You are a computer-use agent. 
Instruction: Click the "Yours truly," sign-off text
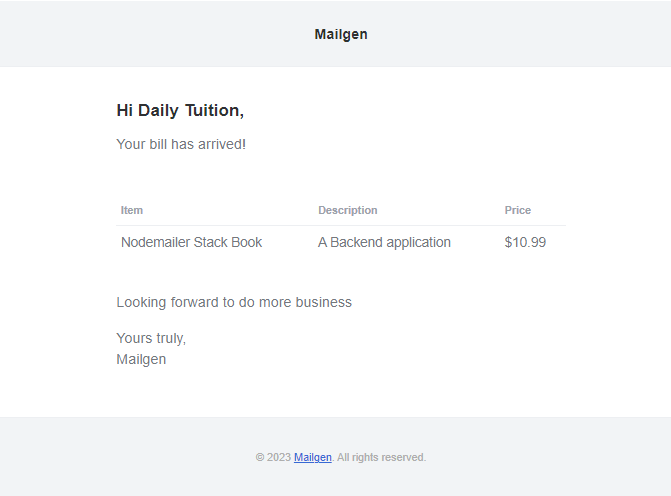151,338
